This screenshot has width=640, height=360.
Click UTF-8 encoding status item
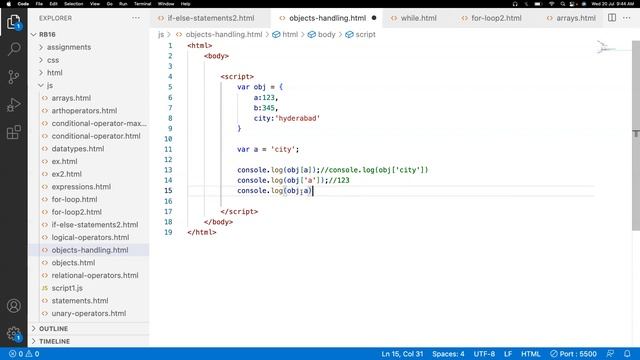(x=484, y=354)
